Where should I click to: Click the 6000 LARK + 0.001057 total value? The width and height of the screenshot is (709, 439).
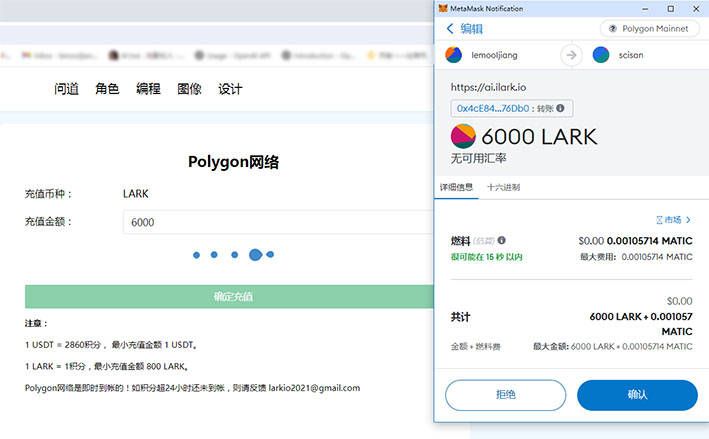641,324
